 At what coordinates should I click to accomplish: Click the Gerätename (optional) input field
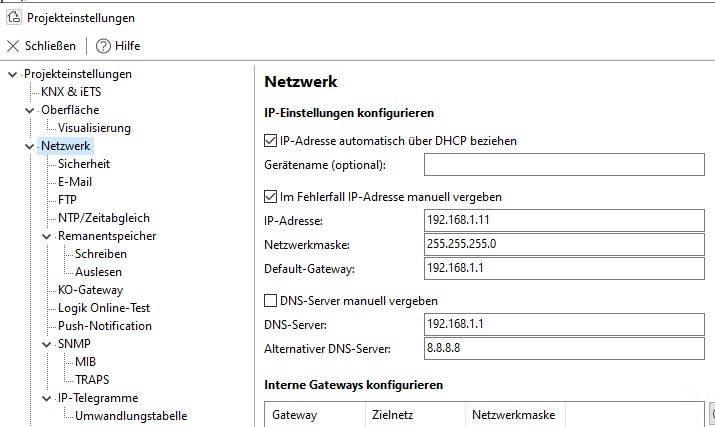pyautogui.click(x=565, y=164)
